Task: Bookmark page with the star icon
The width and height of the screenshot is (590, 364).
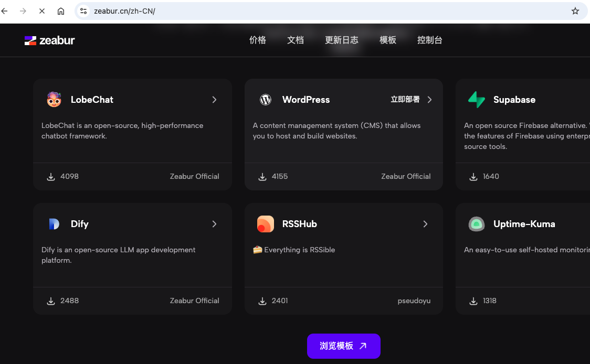Action: (575, 11)
